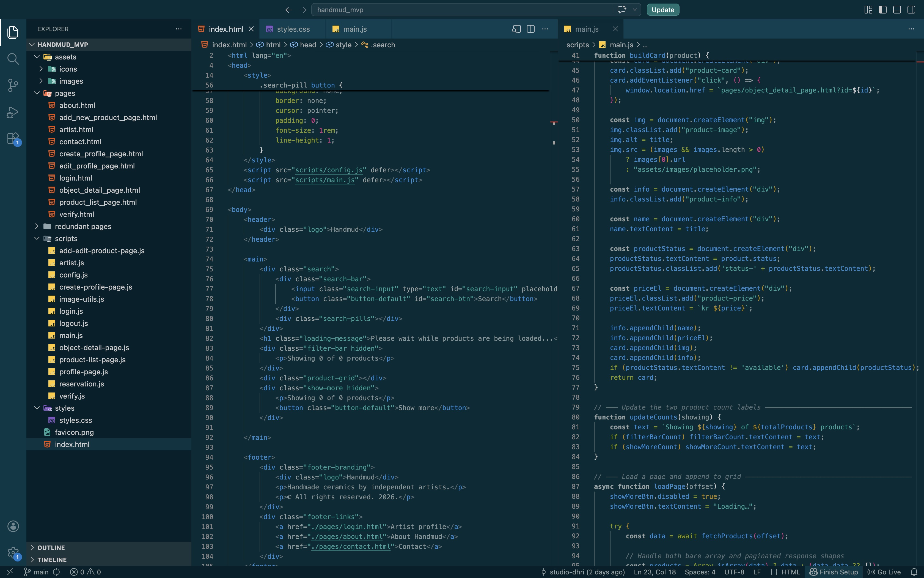This screenshot has height=578, width=924.
Task: Show errors and warnings count
Action: tap(86, 572)
